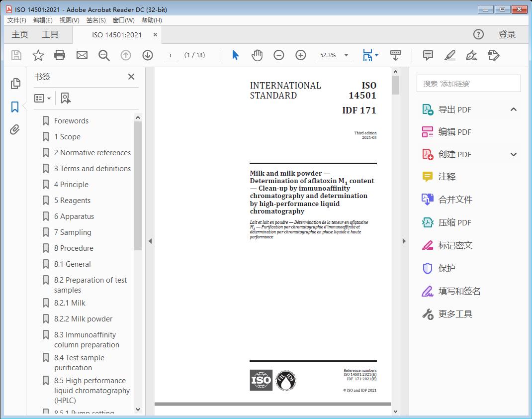Select the hand pan tool

[257, 55]
